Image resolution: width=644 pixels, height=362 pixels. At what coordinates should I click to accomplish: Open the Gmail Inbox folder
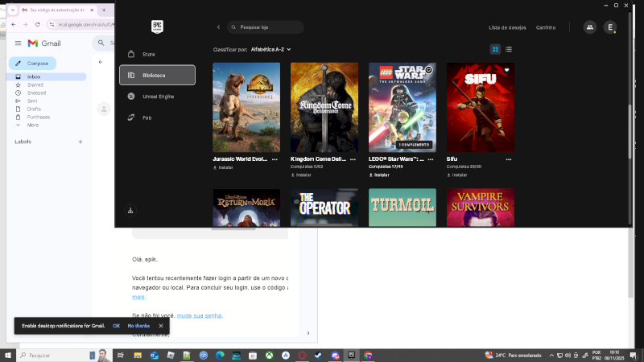34,76
